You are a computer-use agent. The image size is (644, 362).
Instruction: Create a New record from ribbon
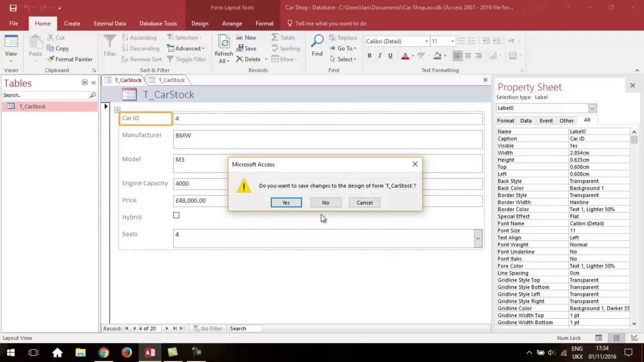point(246,37)
